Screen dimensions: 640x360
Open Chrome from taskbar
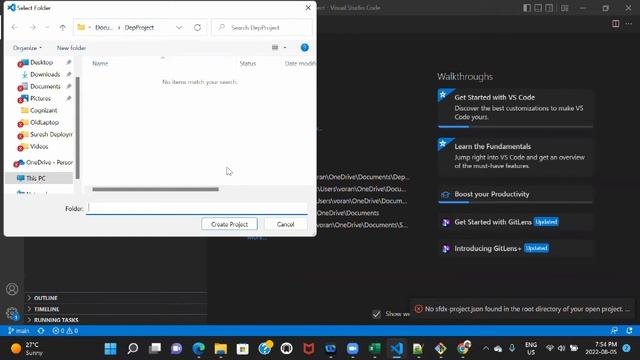pos(463,349)
